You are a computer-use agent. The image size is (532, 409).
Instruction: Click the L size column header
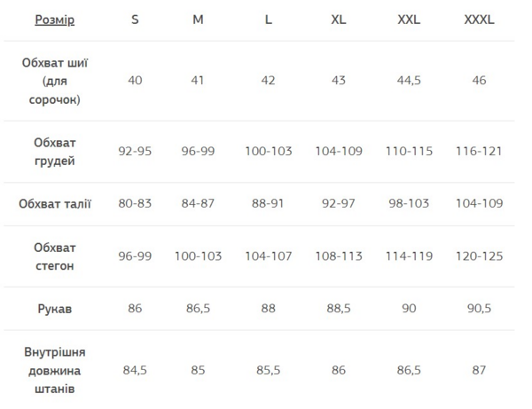point(269,20)
